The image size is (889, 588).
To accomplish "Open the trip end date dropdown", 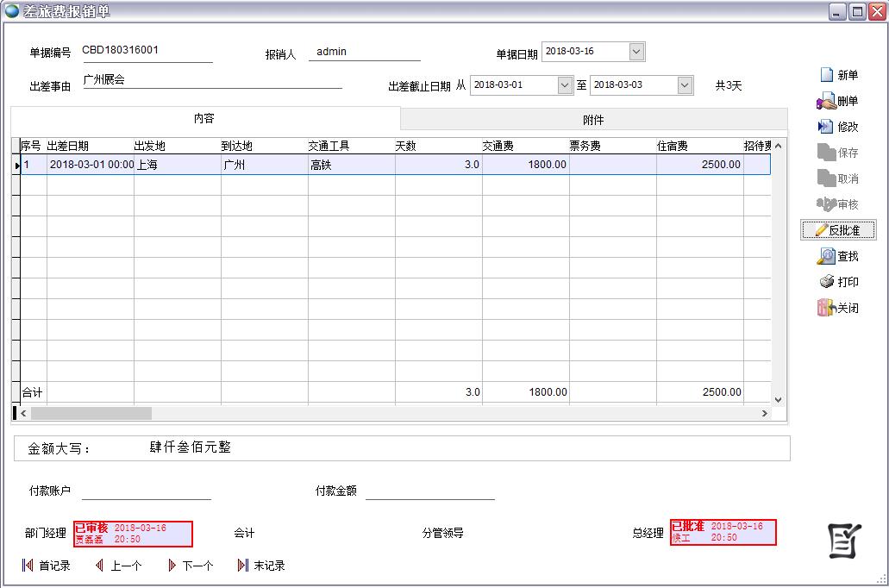I will (x=685, y=85).
